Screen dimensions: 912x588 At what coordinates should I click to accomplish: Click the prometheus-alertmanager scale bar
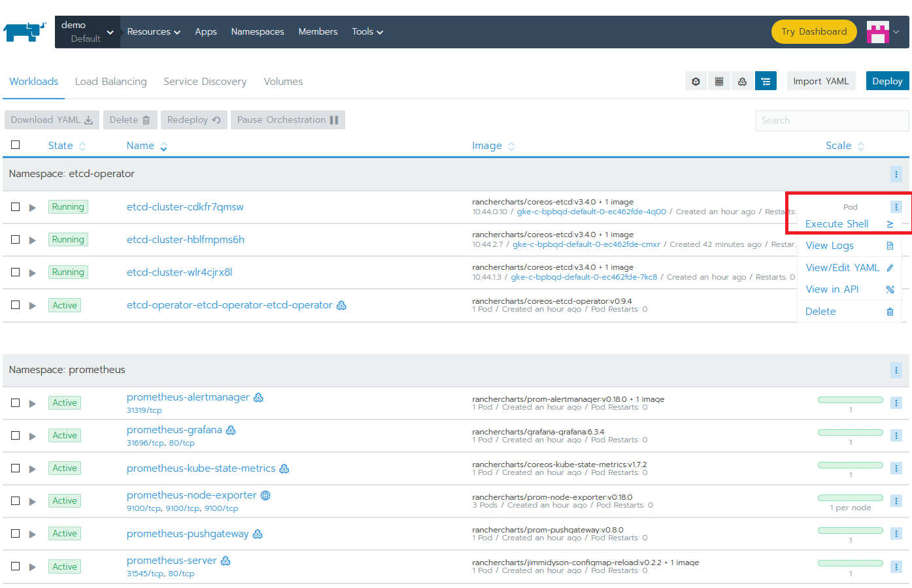pyautogui.click(x=850, y=400)
